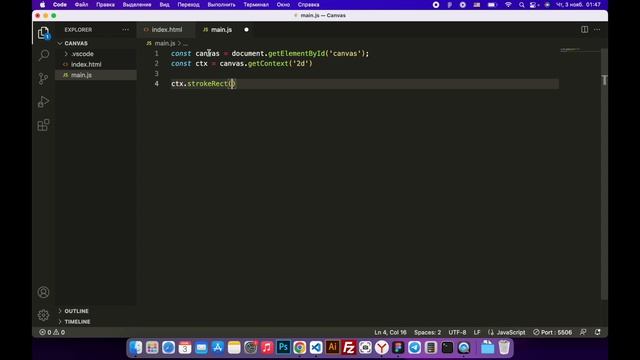This screenshot has width=640, height=360.
Task: Open Google Chrome from the Dock
Action: coord(300,347)
